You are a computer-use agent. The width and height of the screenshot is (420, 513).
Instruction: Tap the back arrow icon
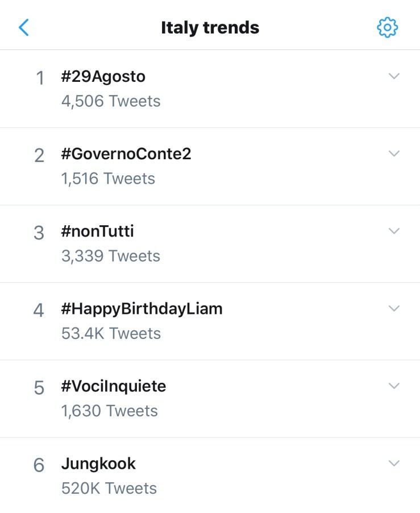[x=24, y=27]
